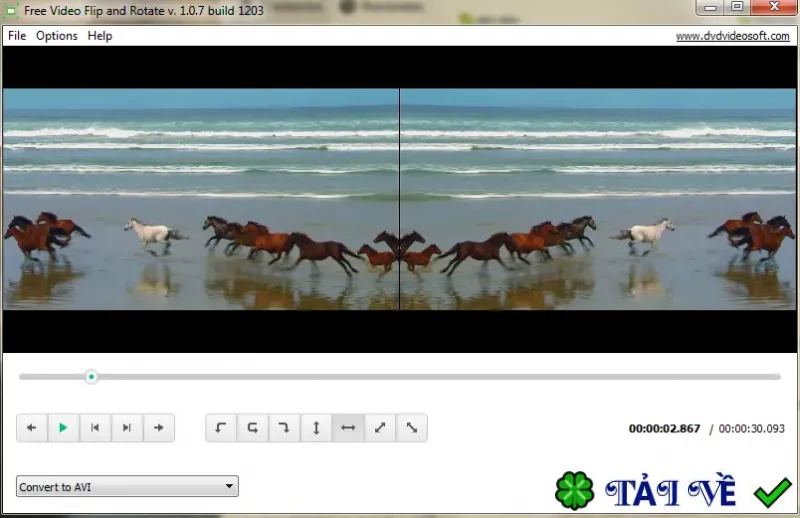
Task: Flip video along bottom-left to top-right diagonal
Action: tap(380, 428)
